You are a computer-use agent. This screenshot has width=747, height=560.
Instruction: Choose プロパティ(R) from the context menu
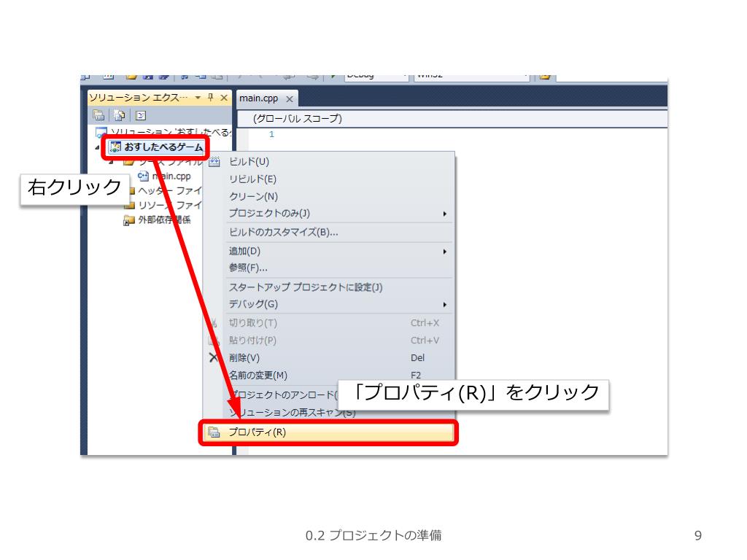pyautogui.click(x=329, y=432)
